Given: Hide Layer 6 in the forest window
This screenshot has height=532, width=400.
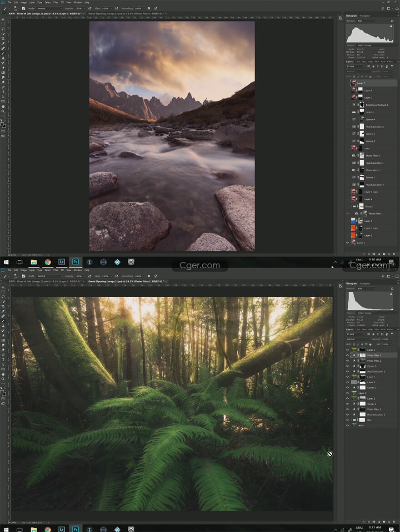Looking at the screenshot, I should click(x=347, y=350).
